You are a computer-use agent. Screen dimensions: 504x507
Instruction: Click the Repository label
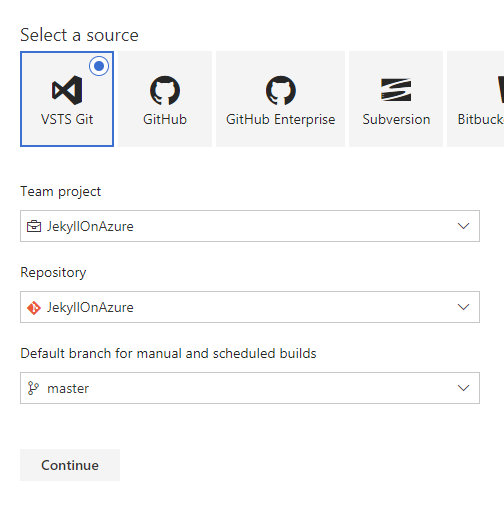coord(53,273)
